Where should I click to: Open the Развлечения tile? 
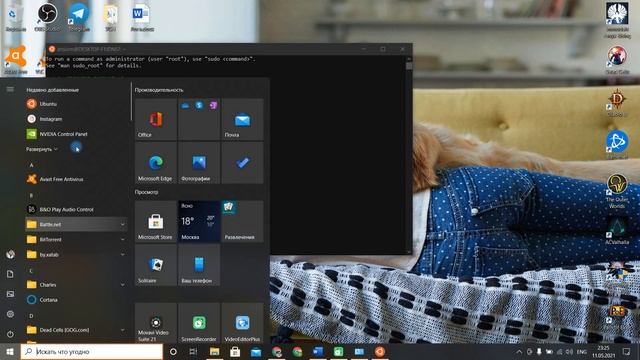pyautogui.click(x=242, y=221)
